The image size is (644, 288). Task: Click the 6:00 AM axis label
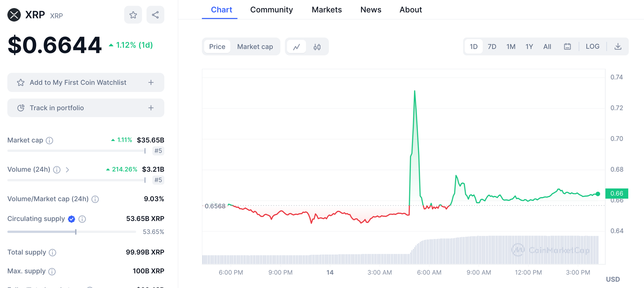click(x=429, y=273)
